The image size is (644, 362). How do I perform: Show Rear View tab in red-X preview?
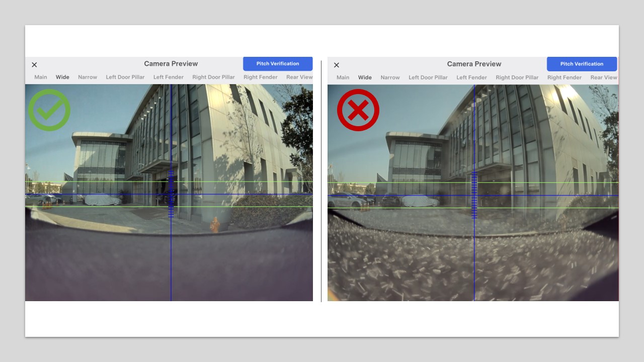pyautogui.click(x=603, y=77)
